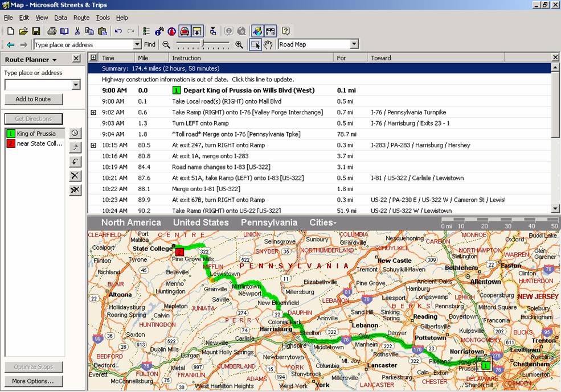The height and width of the screenshot is (392, 561).
Task: Zoom in with plus magnifier
Action: (x=239, y=45)
